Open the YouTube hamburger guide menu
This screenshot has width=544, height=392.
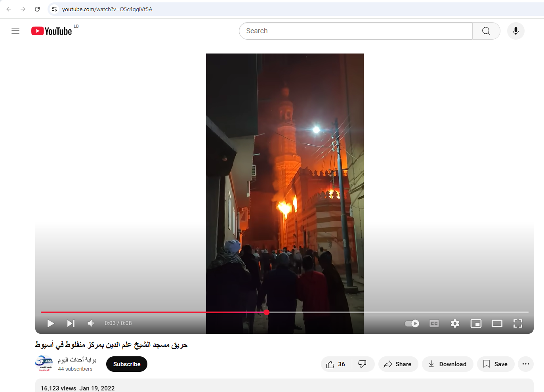click(15, 31)
